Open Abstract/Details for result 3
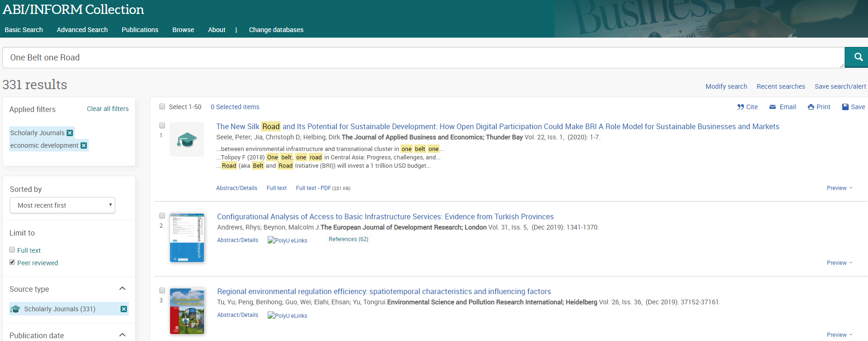Screen dimensions: 868x341 [237, 315]
